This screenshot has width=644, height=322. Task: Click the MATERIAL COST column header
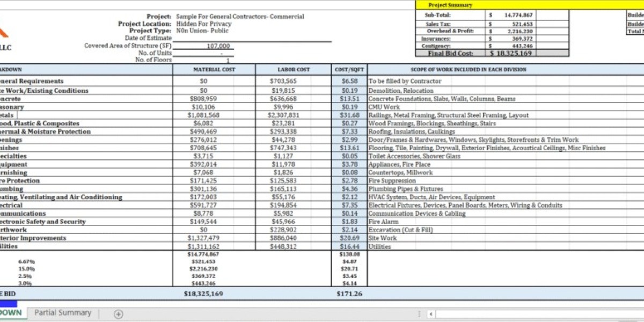pos(214,70)
